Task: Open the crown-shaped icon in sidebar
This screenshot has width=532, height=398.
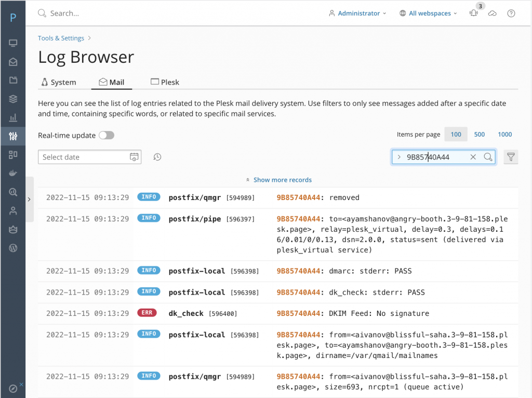Action: click(13, 229)
